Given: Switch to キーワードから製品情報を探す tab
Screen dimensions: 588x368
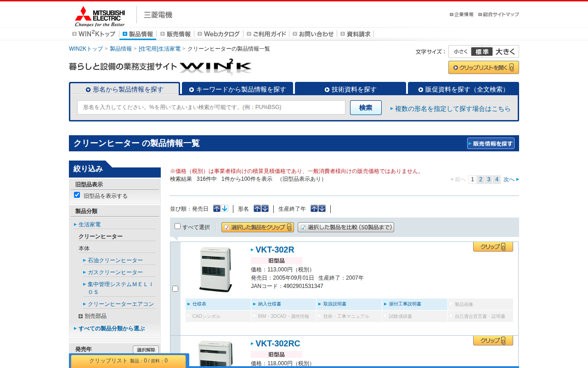Looking at the screenshot, I should click(x=237, y=89).
